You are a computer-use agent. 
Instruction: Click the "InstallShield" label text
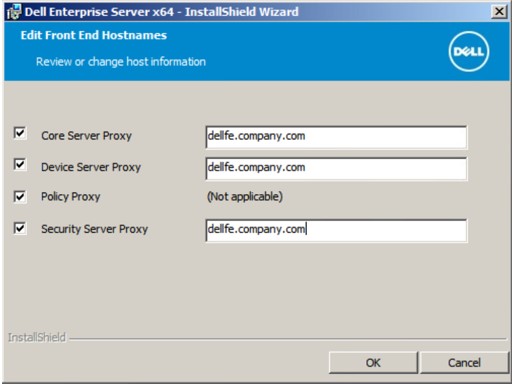[x=37, y=337]
